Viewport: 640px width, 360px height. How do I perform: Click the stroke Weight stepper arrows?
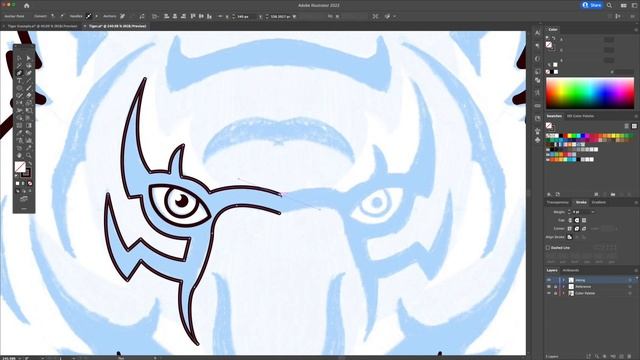[x=569, y=212]
